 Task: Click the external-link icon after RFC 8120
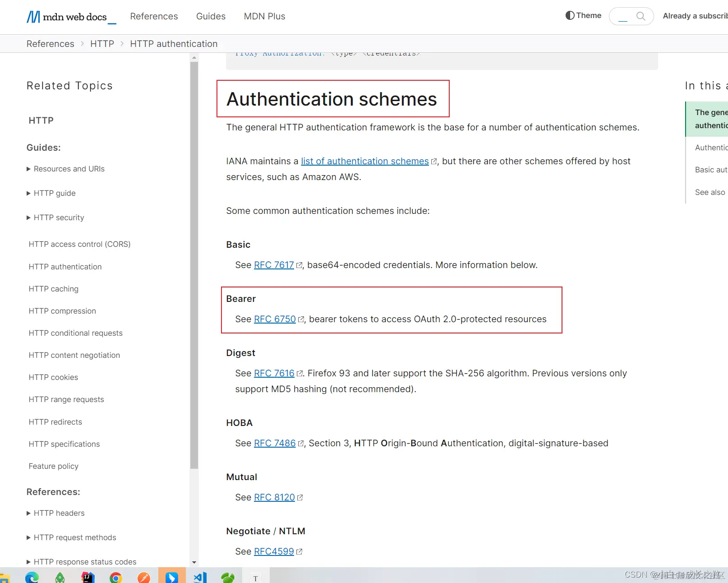(300, 498)
